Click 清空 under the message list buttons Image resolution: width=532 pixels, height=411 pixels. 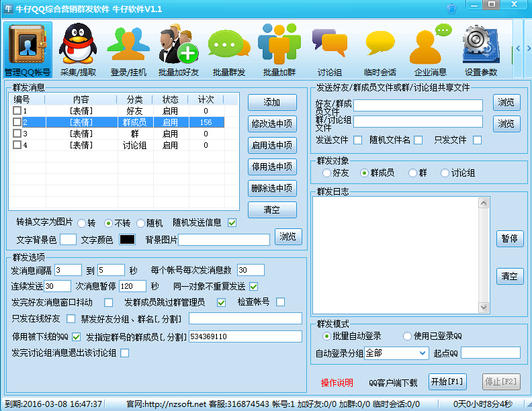coord(272,210)
